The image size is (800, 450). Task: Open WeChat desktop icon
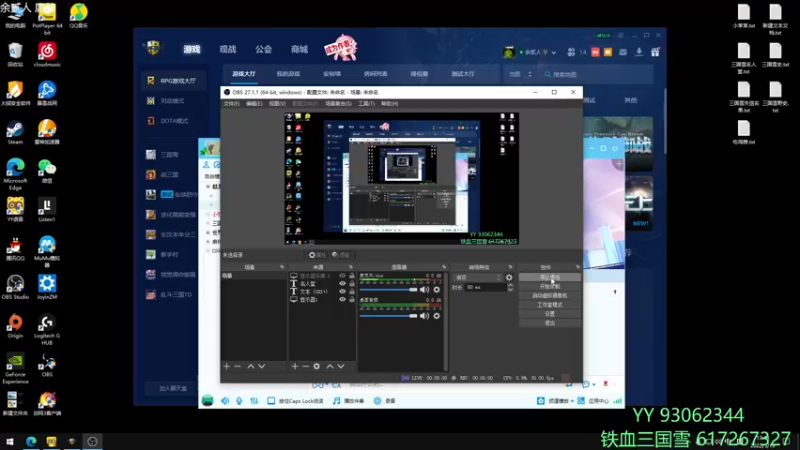click(x=47, y=171)
